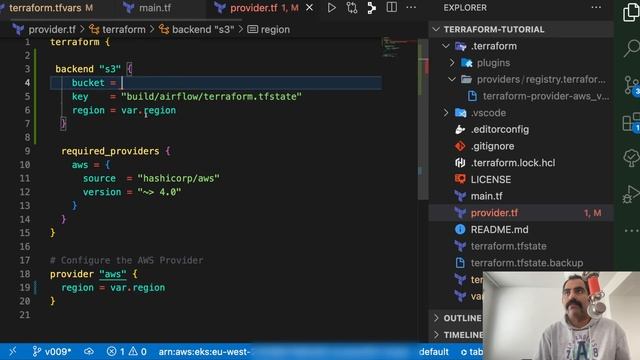Click the "build/airflow/terraform.tfstate" string
Screen dimensions: 640x360
point(211,97)
